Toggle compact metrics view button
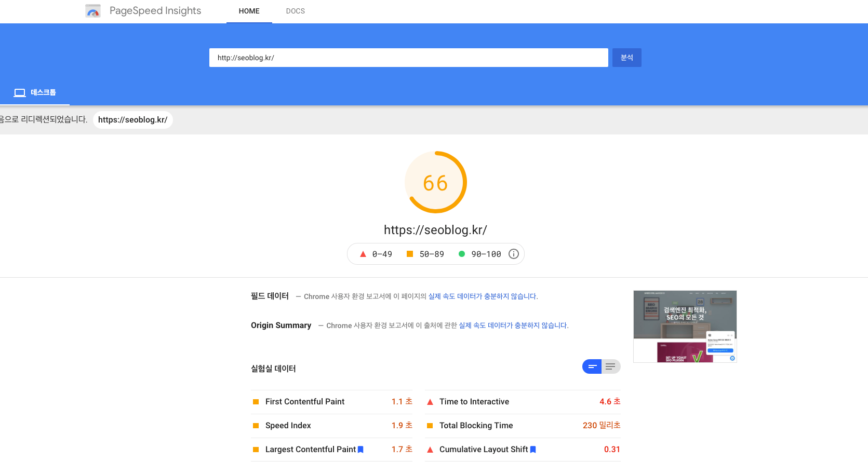Viewport: 868px width, 462px height. (x=592, y=366)
